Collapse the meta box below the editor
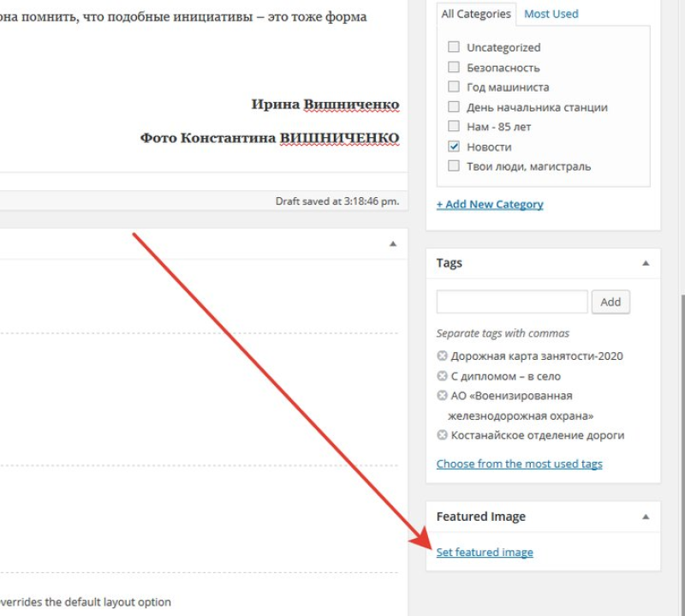685x616 pixels. click(x=393, y=244)
